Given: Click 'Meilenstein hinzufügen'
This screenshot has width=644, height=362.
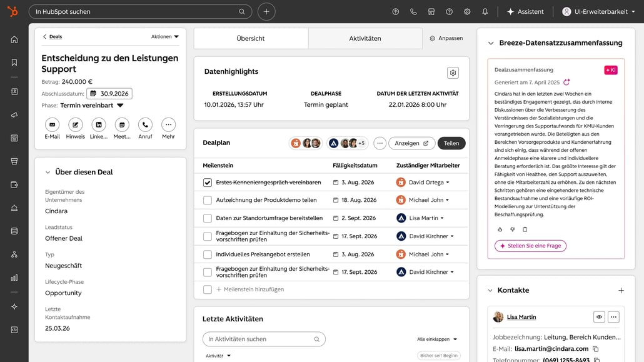Looking at the screenshot, I should tap(250, 289).
